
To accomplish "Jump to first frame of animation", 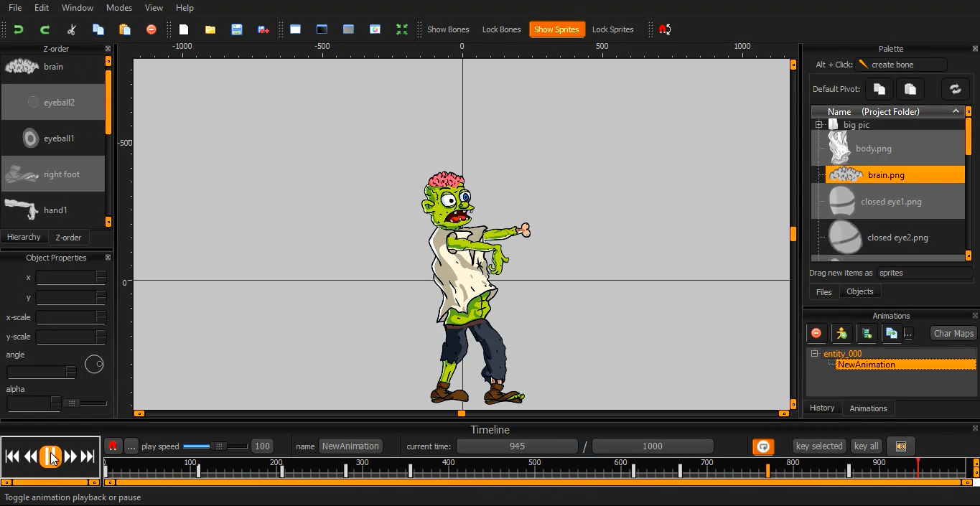I will [x=12, y=456].
